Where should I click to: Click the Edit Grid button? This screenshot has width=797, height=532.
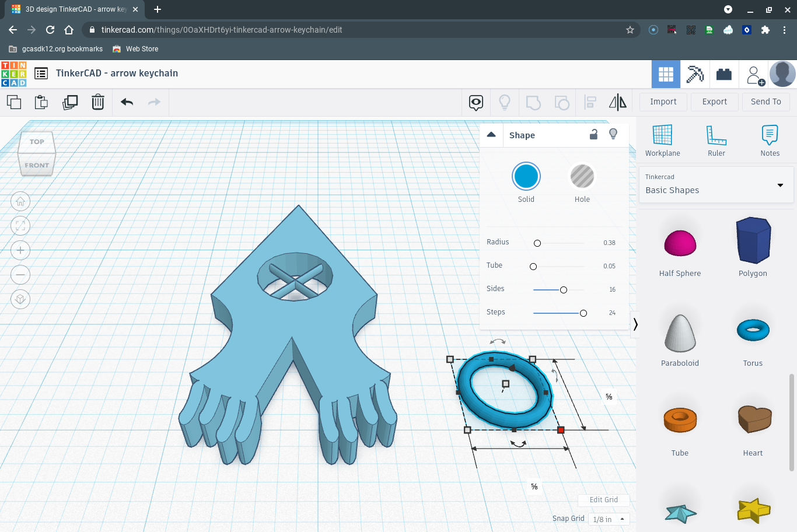click(x=603, y=500)
